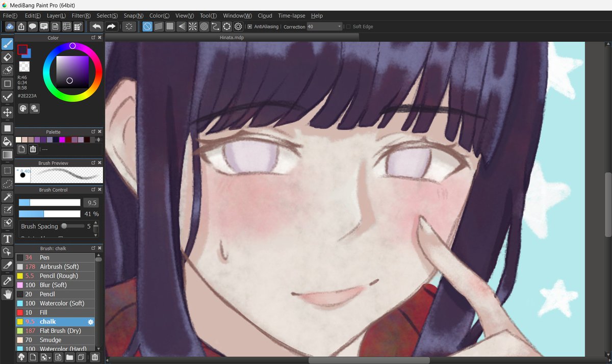Click the brush opacity bar at 41 %

click(x=49, y=214)
